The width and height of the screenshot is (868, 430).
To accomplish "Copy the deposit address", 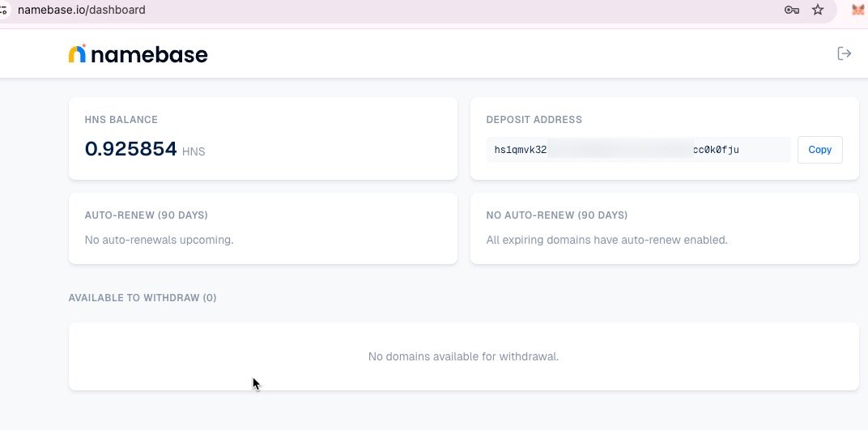I will (x=820, y=150).
